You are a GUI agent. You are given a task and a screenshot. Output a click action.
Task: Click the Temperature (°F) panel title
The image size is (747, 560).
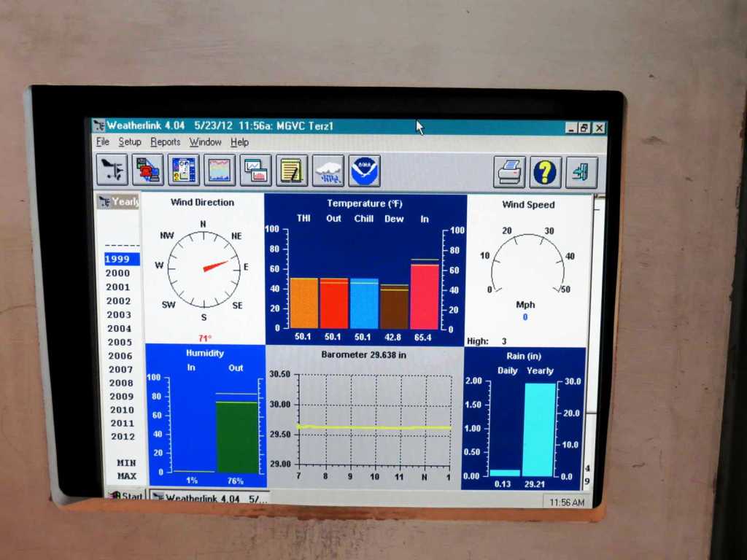(365, 203)
